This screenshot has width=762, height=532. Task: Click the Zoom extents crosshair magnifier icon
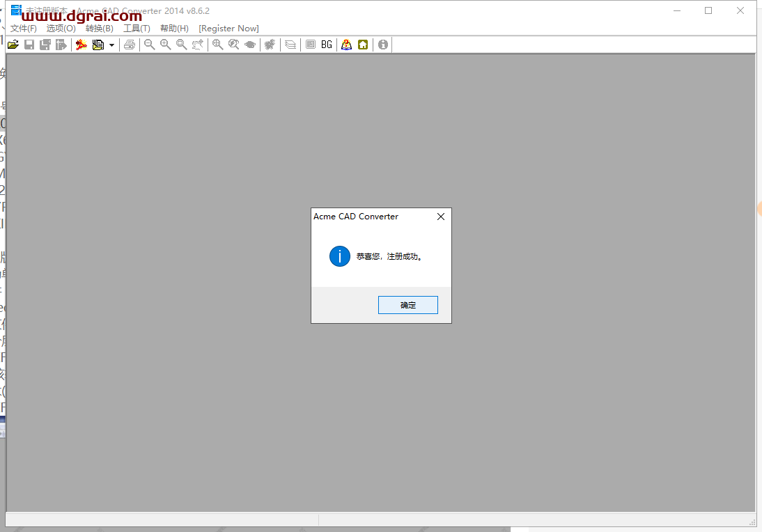pos(218,45)
